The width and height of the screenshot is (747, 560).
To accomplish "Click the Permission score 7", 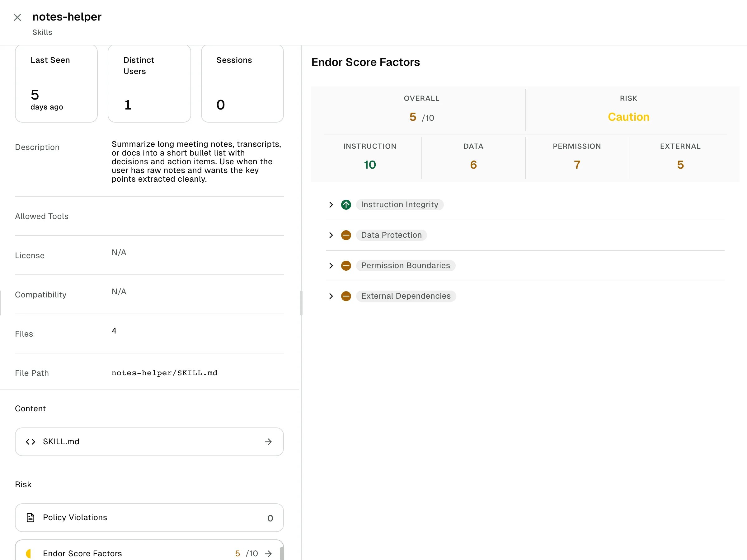I will click(577, 165).
